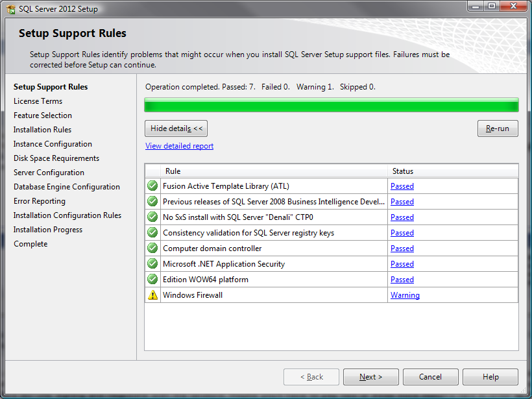The width and height of the screenshot is (532, 399).
Task: Click the Computer domain controller rule name
Action: point(212,248)
